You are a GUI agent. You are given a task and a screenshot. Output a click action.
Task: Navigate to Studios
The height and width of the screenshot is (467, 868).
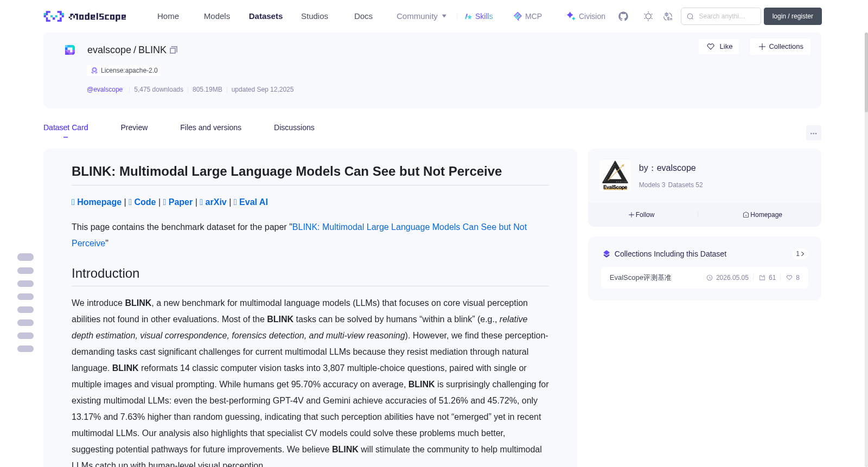coord(315,16)
